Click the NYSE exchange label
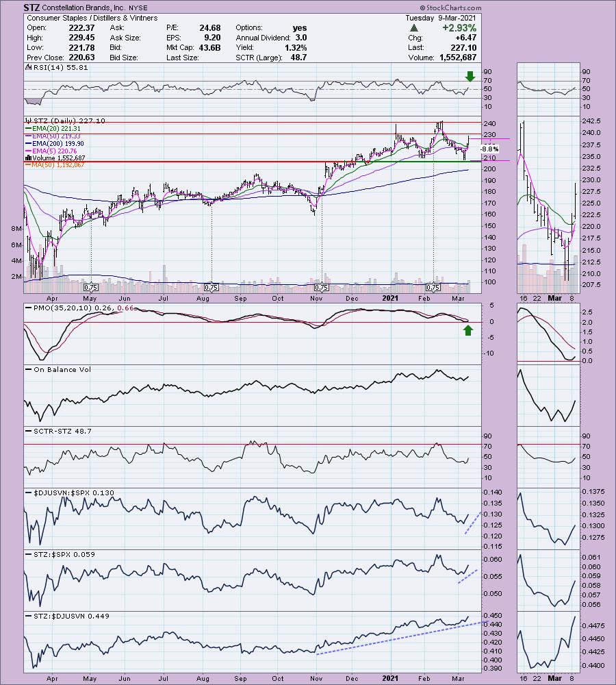 coord(137,8)
